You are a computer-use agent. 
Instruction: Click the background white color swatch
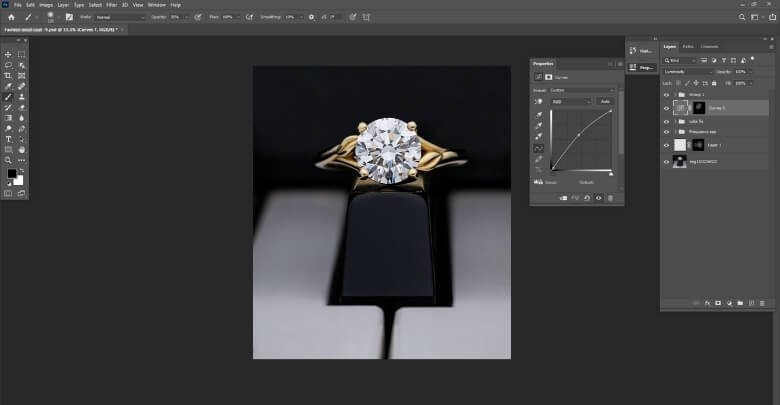(x=18, y=180)
